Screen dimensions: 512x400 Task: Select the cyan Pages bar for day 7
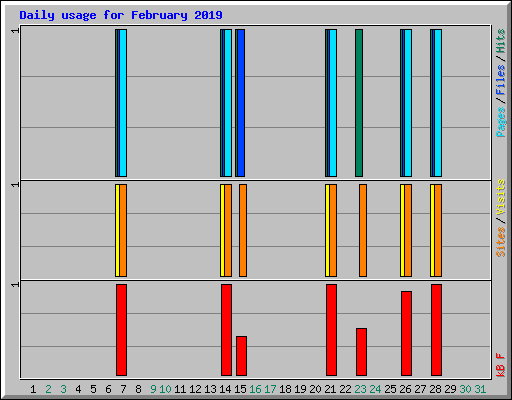(123, 103)
